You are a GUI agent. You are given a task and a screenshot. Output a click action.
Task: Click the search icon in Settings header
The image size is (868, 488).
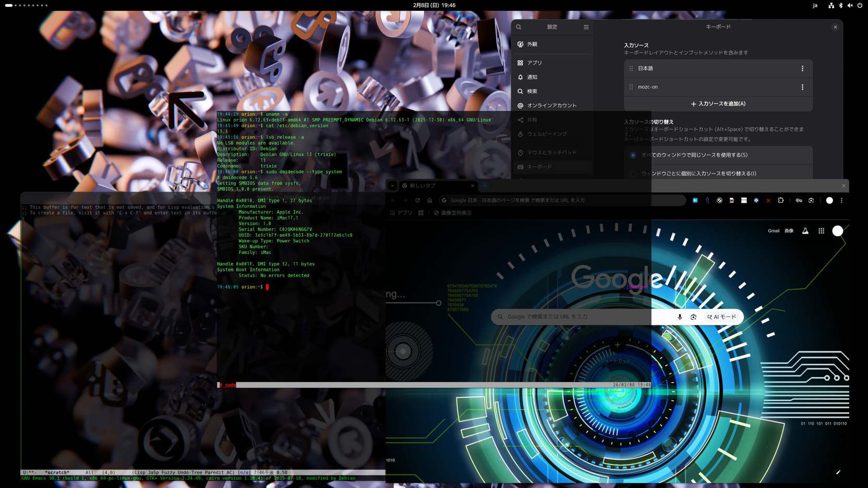click(x=519, y=27)
